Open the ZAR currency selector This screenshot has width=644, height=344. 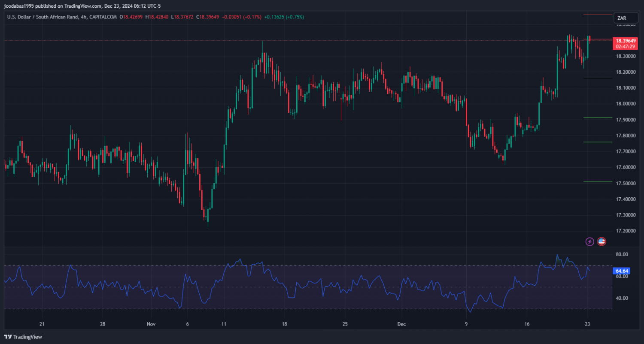pos(625,18)
